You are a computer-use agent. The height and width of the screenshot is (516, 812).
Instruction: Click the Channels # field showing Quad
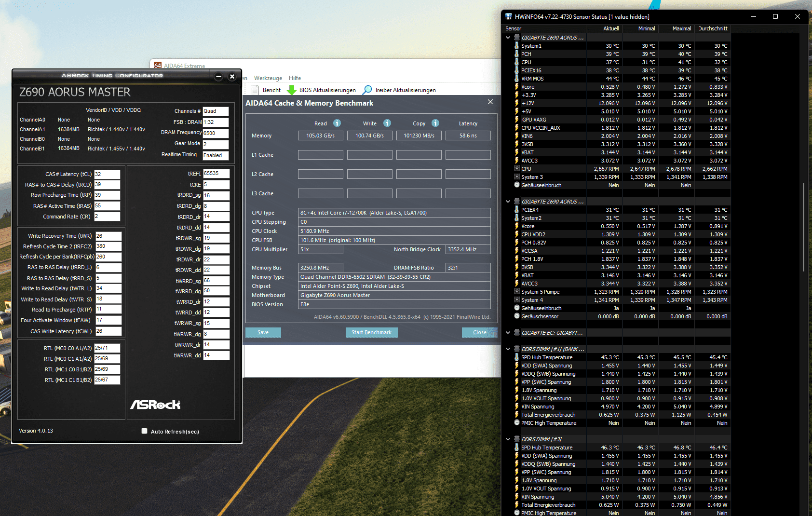tap(216, 111)
